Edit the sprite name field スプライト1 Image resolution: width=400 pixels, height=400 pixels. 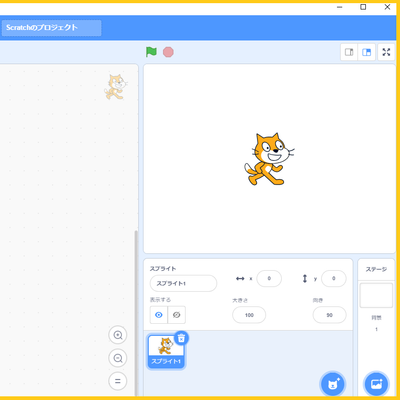tap(183, 283)
